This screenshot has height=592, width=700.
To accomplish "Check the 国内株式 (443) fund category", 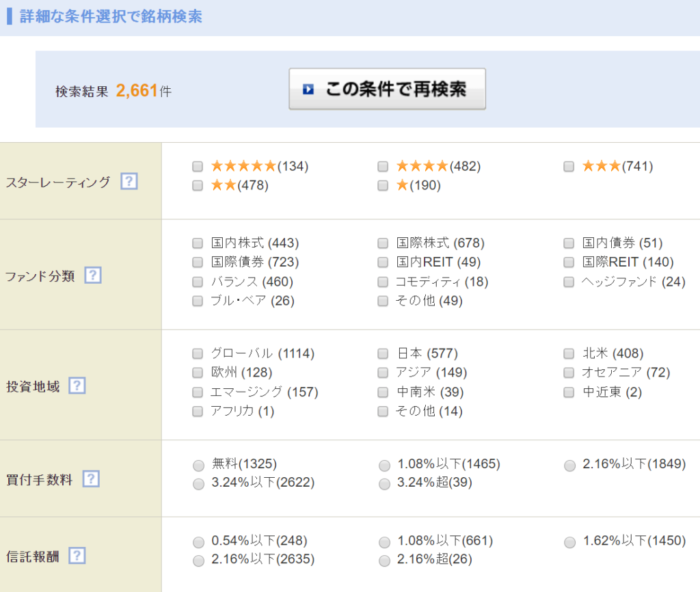I will point(198,243).
